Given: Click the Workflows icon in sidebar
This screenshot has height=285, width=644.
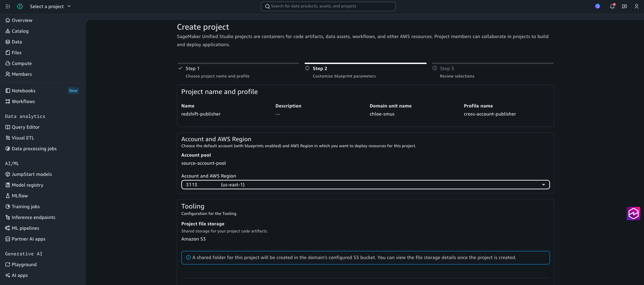Looking at the screenshot, I should pyautogui.click(x=8, y=101).
